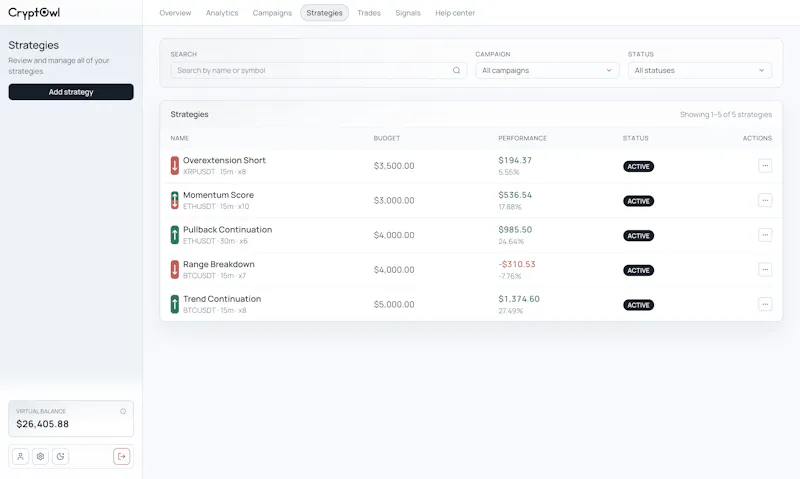Click the virtual balance info icon
This screenshot has width=800, height=479.
[x=123, y=411]
